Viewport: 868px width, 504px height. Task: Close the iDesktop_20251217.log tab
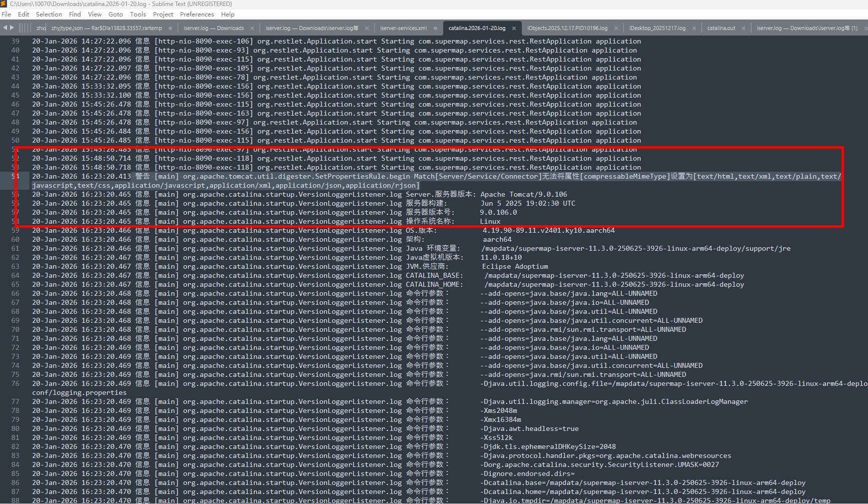(694, 29)
